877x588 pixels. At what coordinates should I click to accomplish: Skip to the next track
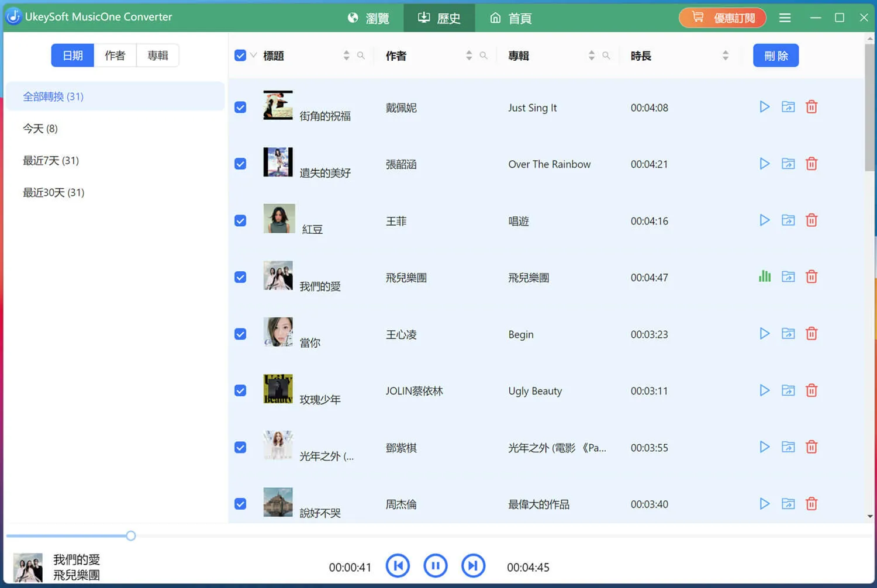473,566
